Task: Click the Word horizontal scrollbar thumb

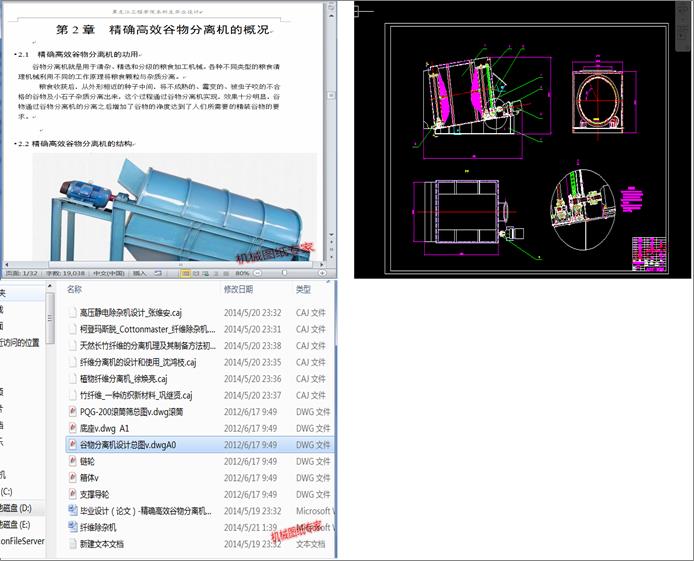Action: [179, 265]
